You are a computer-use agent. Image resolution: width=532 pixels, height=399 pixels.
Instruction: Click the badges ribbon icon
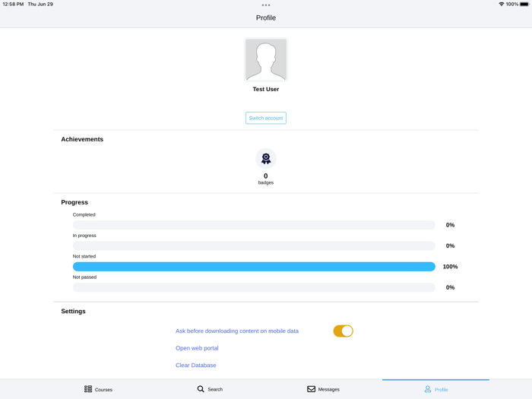(266, 158)
